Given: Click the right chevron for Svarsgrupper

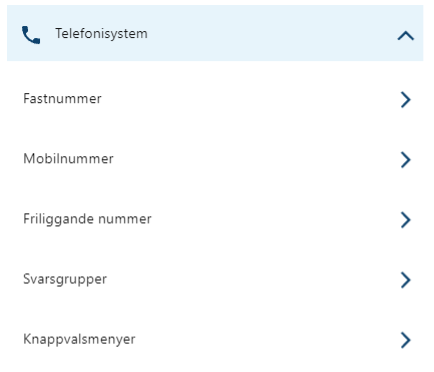Looking at the screenshot, I should pos(405,280).
